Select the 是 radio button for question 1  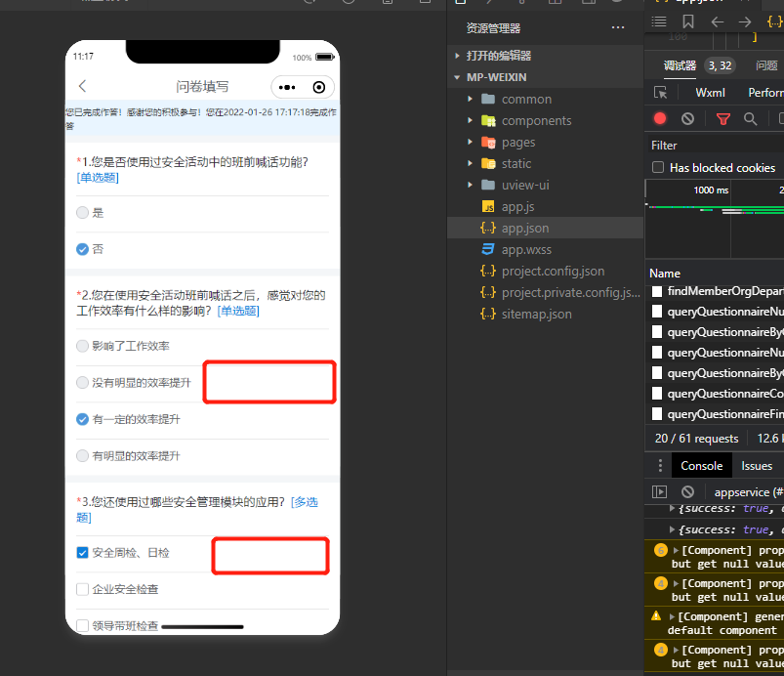click(x=83, y=213)
